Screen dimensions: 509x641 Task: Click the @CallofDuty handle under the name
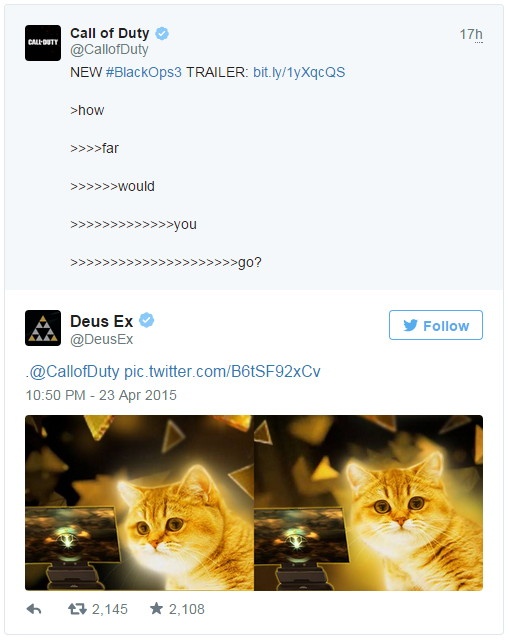[109, 49]
